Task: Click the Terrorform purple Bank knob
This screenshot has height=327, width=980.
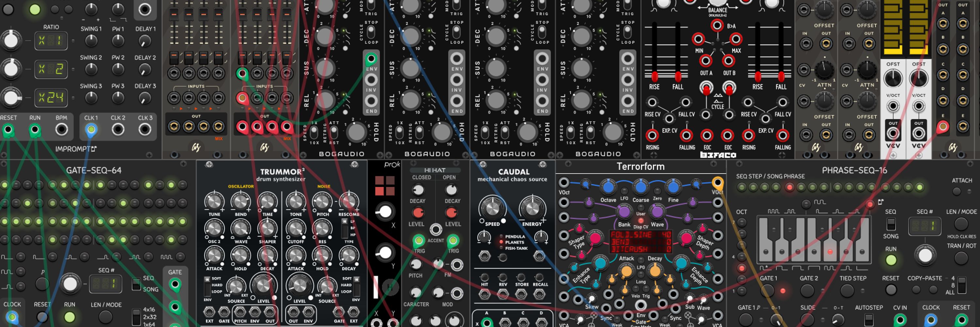Action: [624, 212]
